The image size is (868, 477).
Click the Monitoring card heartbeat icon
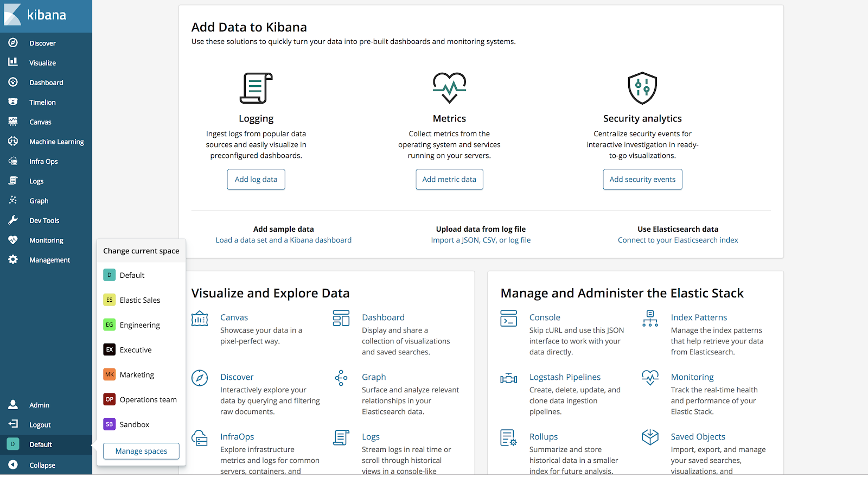[x=650, y=378]
